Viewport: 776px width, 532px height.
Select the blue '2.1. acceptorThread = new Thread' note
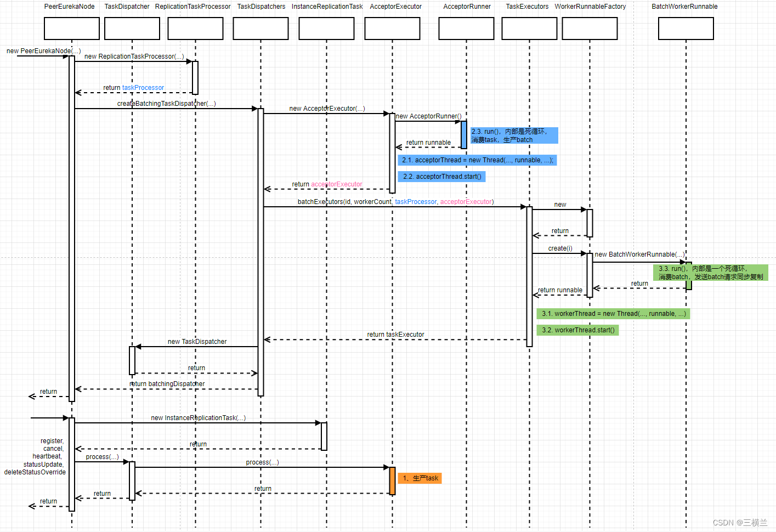[477, 160]
